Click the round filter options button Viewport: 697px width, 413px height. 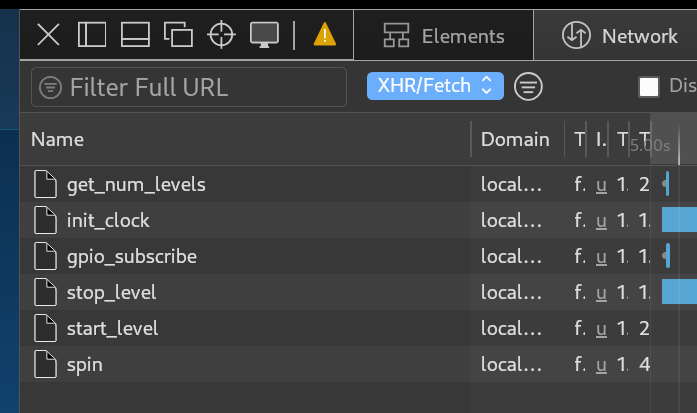click(528, 86)
